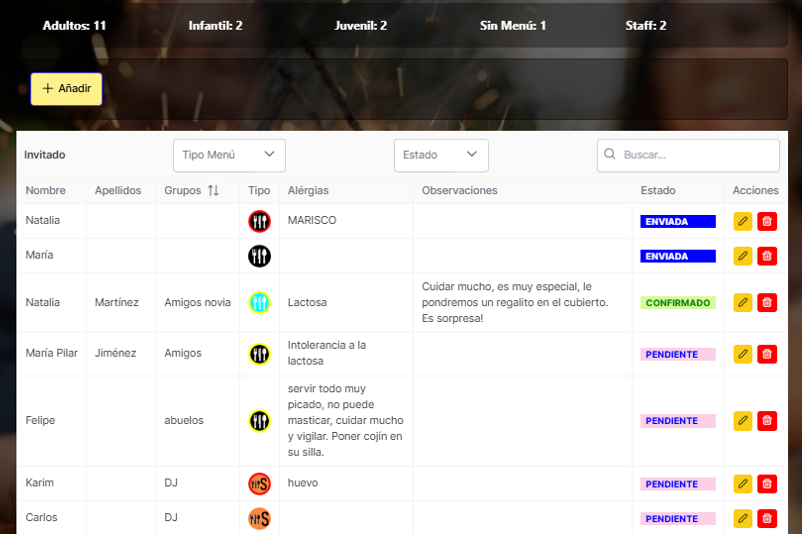Image resolution: width=802 pixels, height=534 pixels.
Task: Delete guest María with ENVIADA status
Action: point(767,256)
